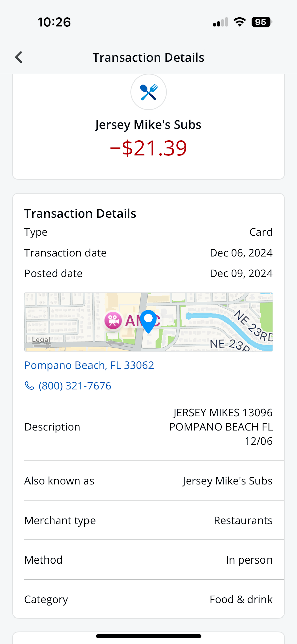Tap the Posted date Dec 09, 2024 row
This screenshot has width=297, height=644.
[148, 273]
